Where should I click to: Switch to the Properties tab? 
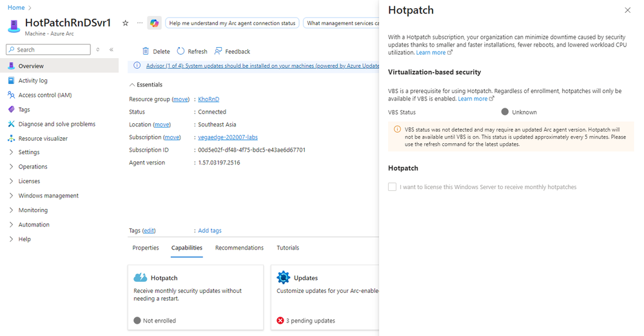pos(146,248)
